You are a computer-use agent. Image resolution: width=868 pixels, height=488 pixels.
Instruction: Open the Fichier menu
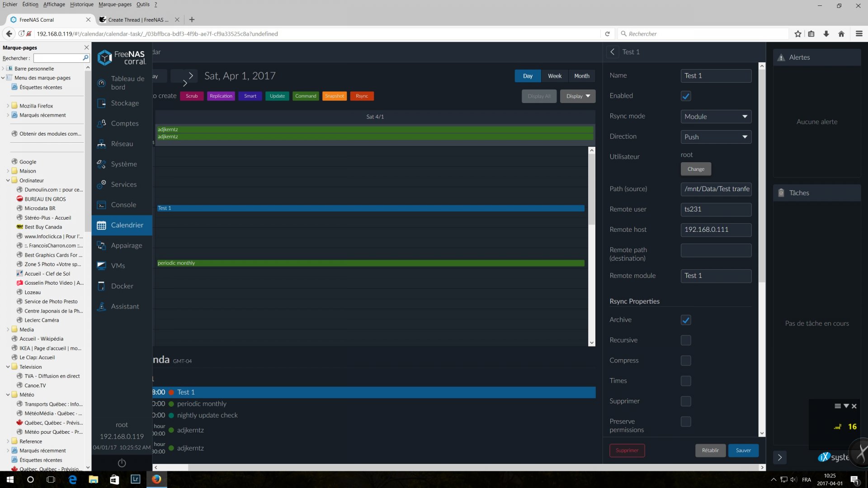pos(9,5)
